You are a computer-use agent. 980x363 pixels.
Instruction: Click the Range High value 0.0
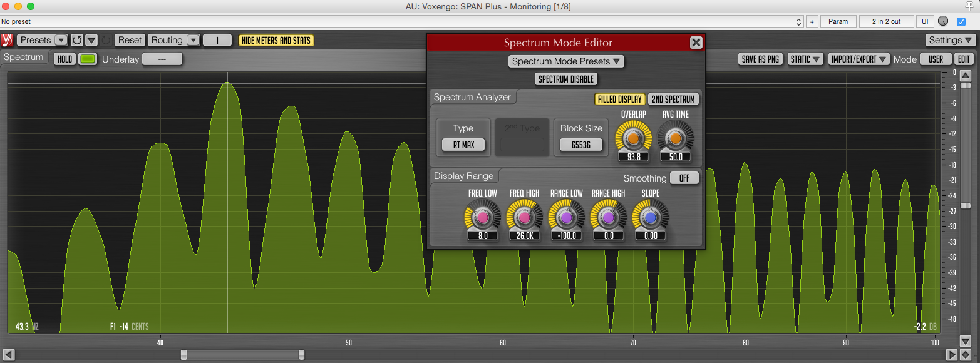click(x=608, y=236)
